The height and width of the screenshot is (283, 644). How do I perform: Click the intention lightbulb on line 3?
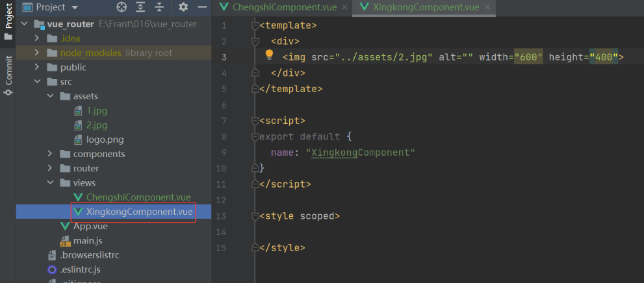point(269,55)
